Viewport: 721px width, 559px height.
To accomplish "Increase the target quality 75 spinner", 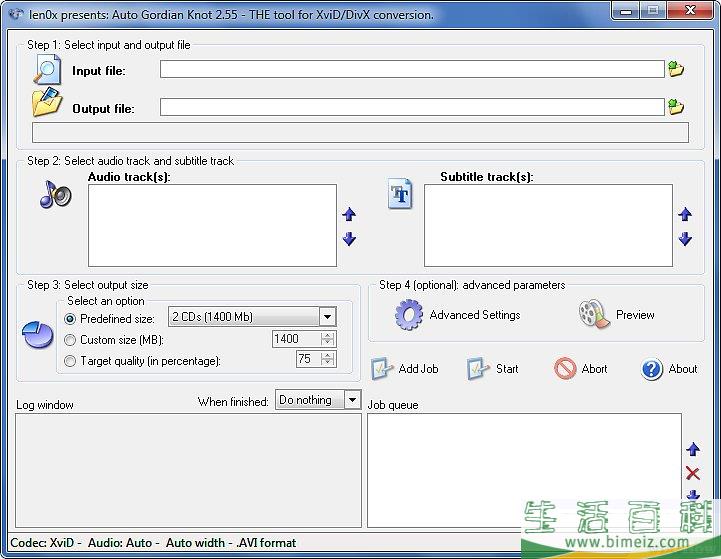I will [x=328, y=355].
